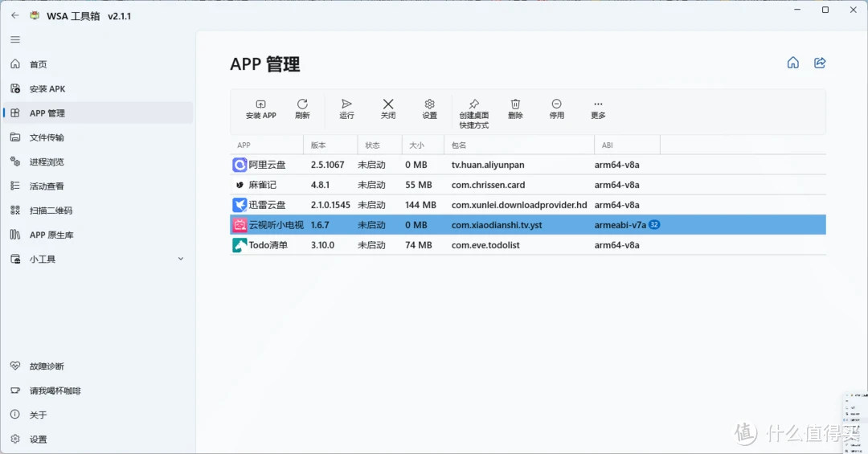Click 停用 disable toolbar button
This screenshot has height=454, width=868.
(x=556, y=109)
